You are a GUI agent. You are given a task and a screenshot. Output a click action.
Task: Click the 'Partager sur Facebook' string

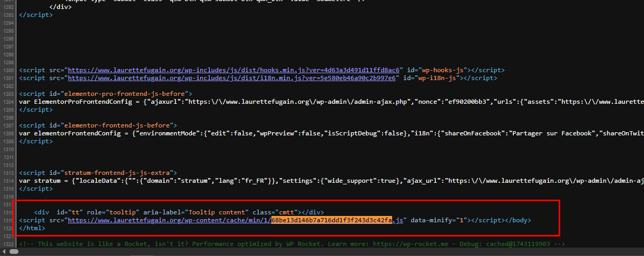click(550, 133)
